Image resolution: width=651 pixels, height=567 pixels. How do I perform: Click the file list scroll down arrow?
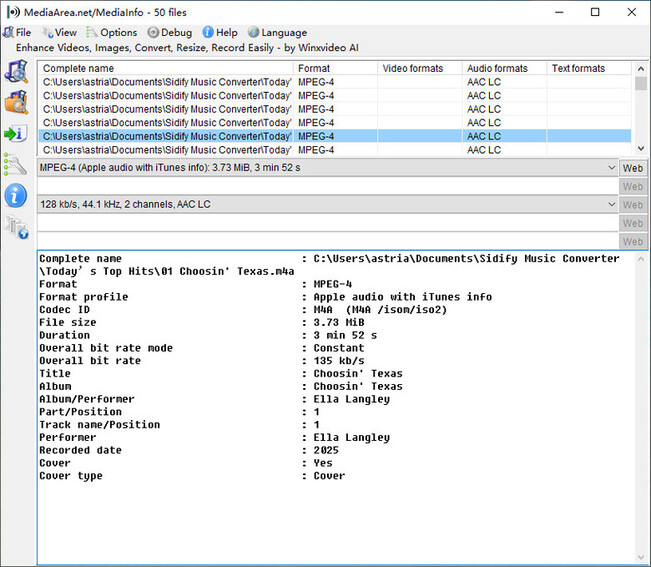[x=641, y=148]
